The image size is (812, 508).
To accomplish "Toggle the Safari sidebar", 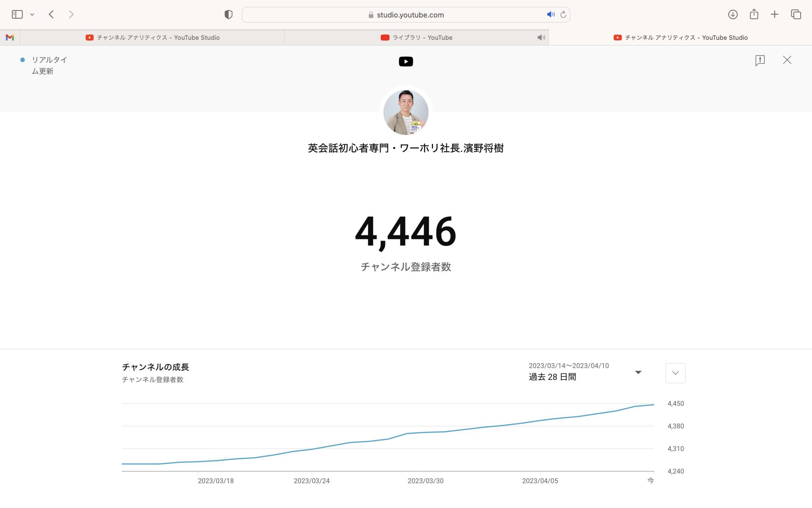I will pos(17,15).
